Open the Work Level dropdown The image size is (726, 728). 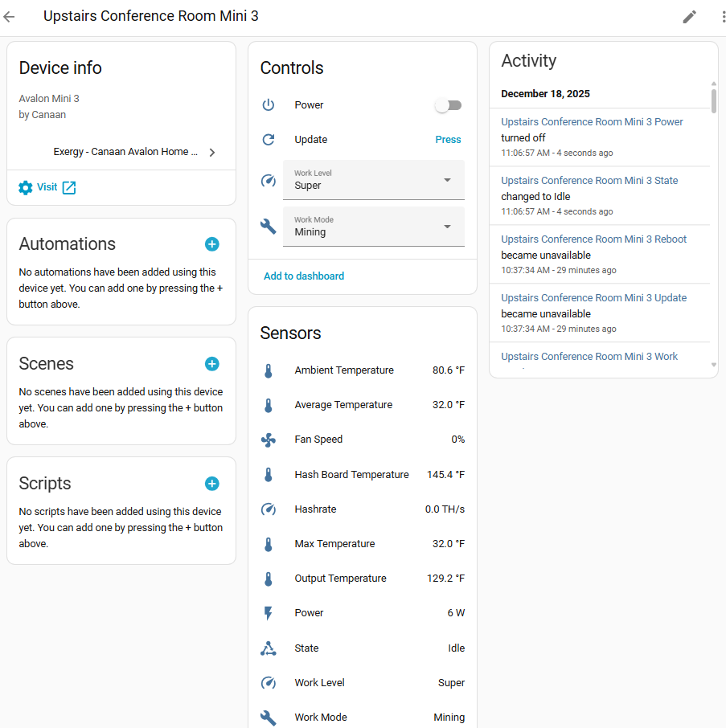coord(373,180)
